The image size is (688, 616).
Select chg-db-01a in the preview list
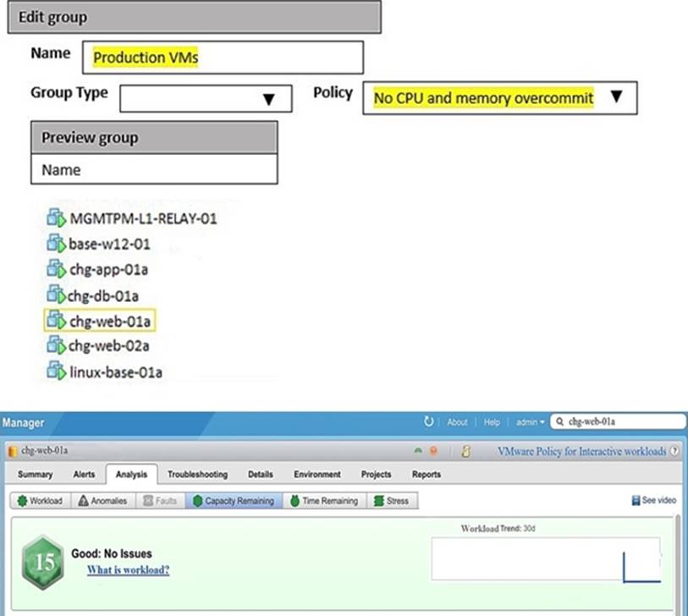pyautogui.click(x=102, y=295)
